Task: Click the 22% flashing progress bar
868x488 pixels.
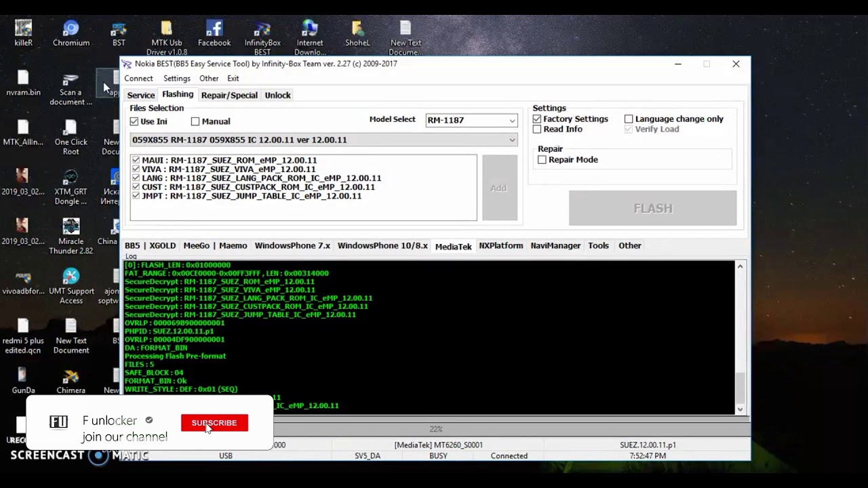Action: (436, 429)
